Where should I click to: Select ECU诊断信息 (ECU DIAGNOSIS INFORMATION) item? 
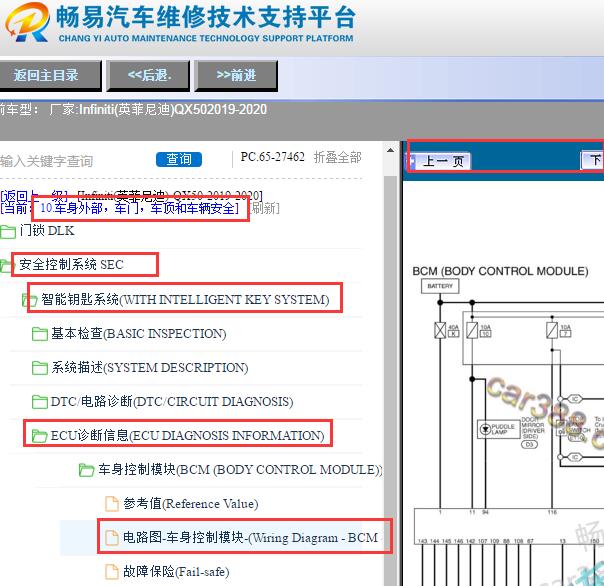tap(188, 435)
